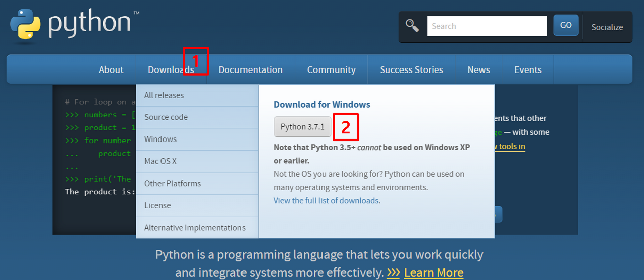
Task: Select License in the Downloads submenu
Action: tap(197, 206)
